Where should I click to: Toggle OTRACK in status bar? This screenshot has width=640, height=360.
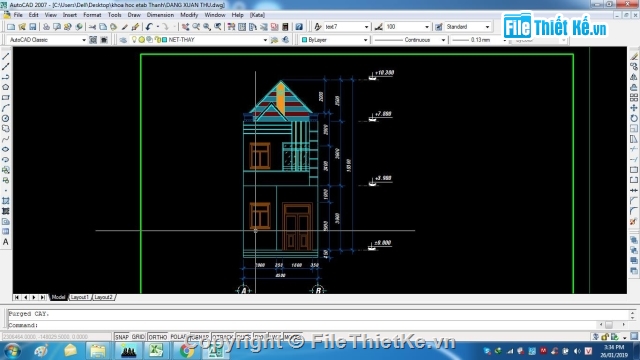[x=223, y=337]
